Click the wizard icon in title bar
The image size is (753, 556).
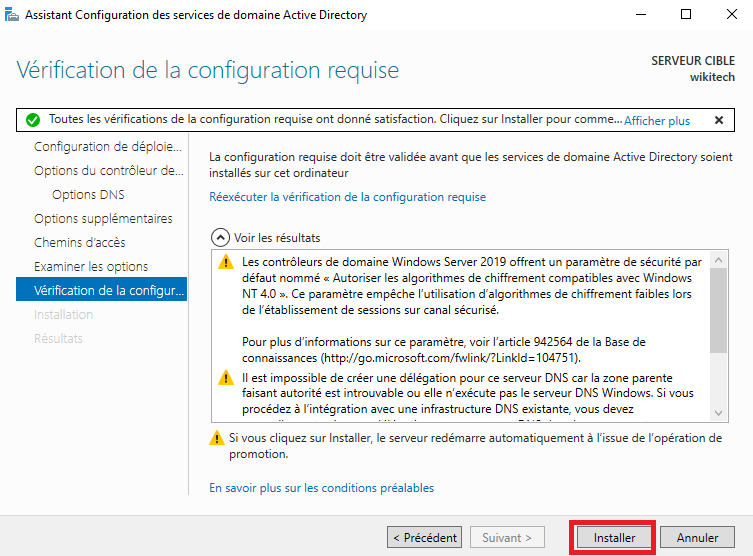click(x=12, y=15)
